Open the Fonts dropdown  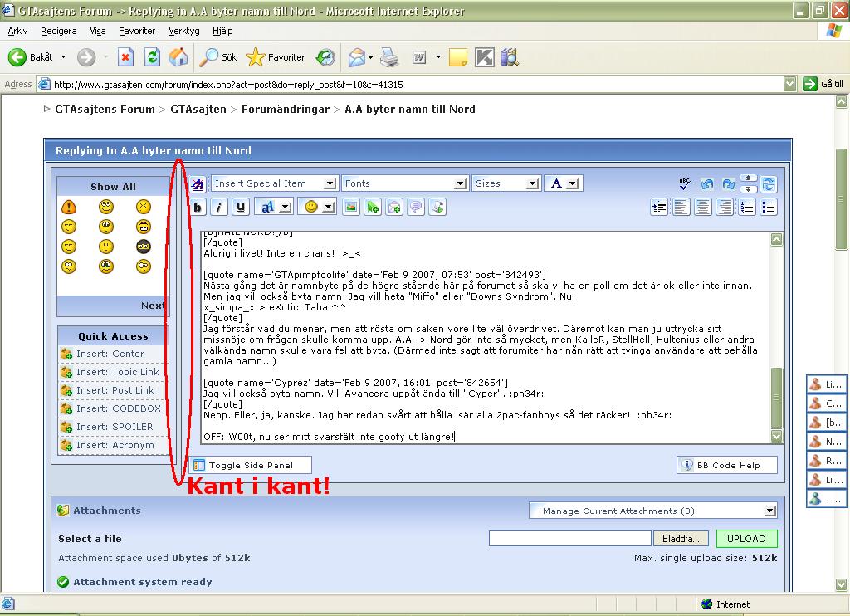coord(405,183)
